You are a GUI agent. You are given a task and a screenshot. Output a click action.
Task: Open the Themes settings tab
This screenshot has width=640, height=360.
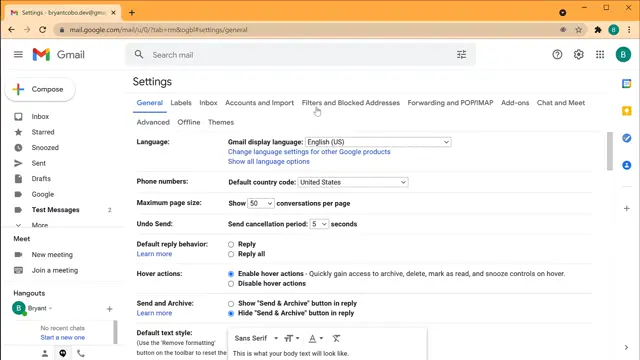pos(221,122)
